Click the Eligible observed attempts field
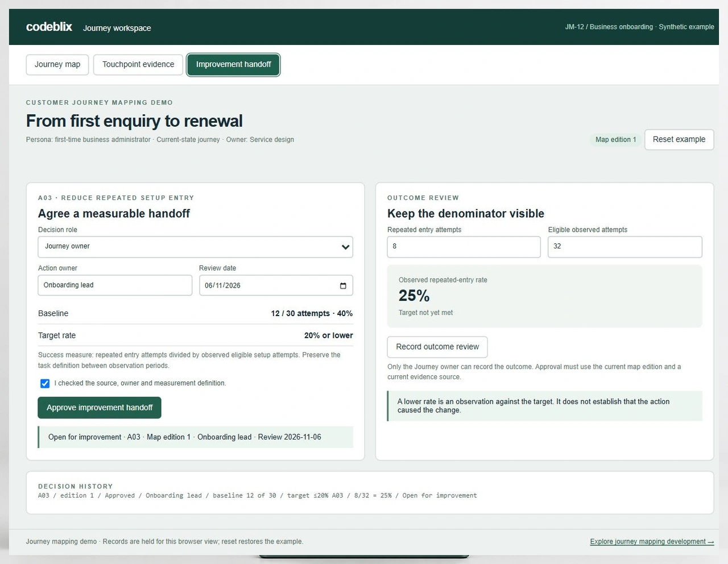The image size is (728, 564). pos(625,247)
